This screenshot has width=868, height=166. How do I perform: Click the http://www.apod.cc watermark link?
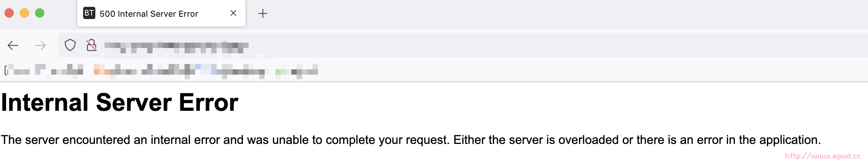tap(823, 156)
